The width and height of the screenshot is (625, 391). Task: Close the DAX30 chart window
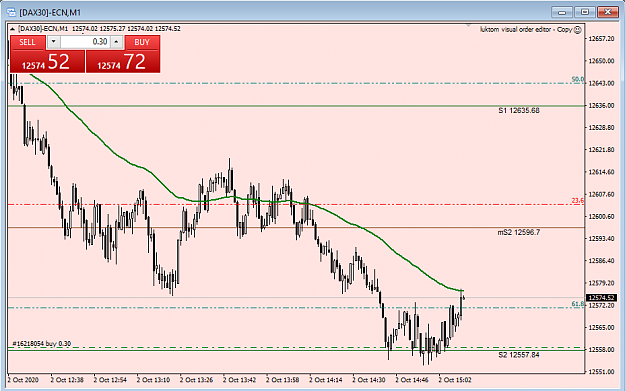click(x=607, y=12)
